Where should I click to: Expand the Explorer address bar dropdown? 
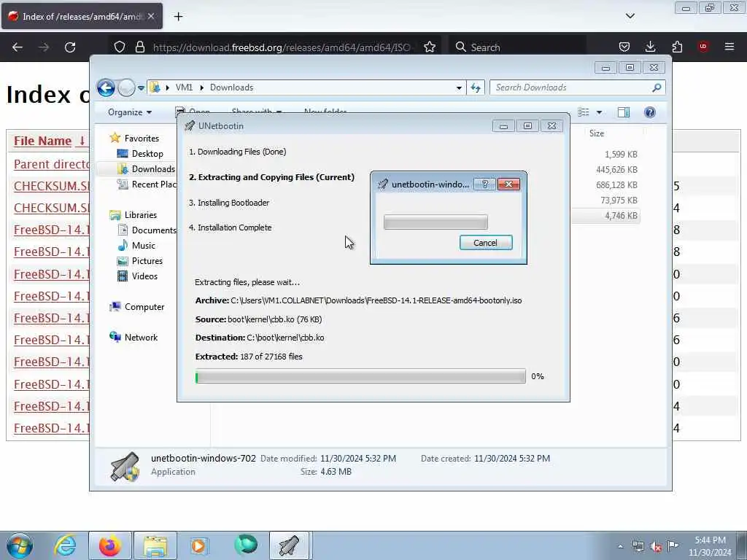[459, 87]
